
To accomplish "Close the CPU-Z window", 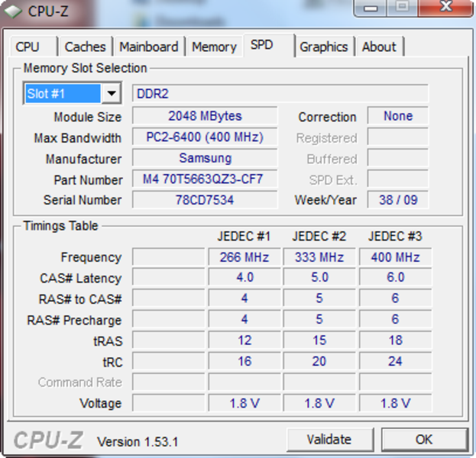I will 446,7.
